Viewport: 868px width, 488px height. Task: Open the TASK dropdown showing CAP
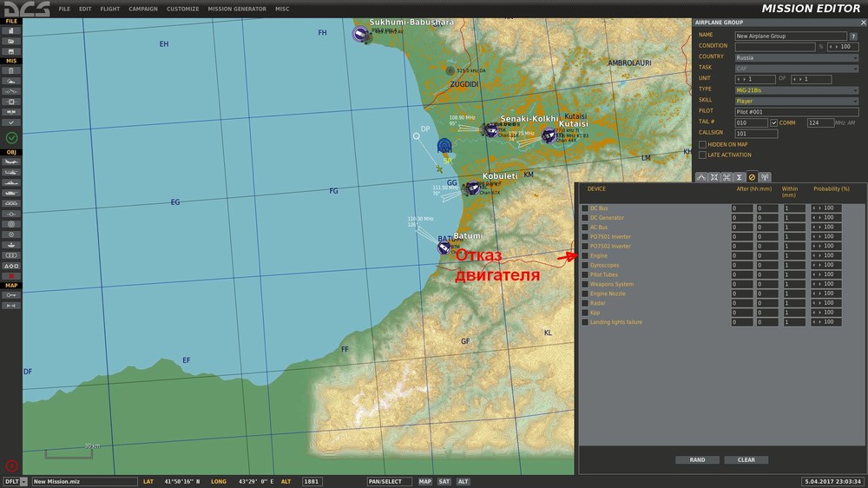pyautogui.click(x=797, y=69)
